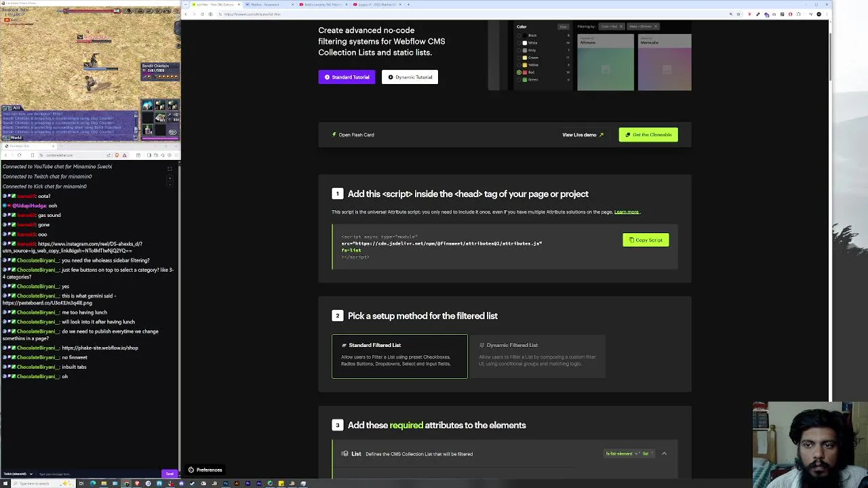The height and width of the screenshot is (488, 868).
Task: Open After Effects from taskbar
Action: [259, 483]
